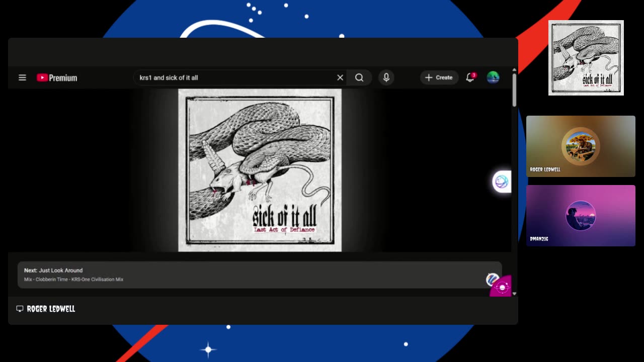Image resolution: width=644 pixels, height=362 pixels.
Task: Click the pink corner floating icon
Action: (x=501, y=286)
